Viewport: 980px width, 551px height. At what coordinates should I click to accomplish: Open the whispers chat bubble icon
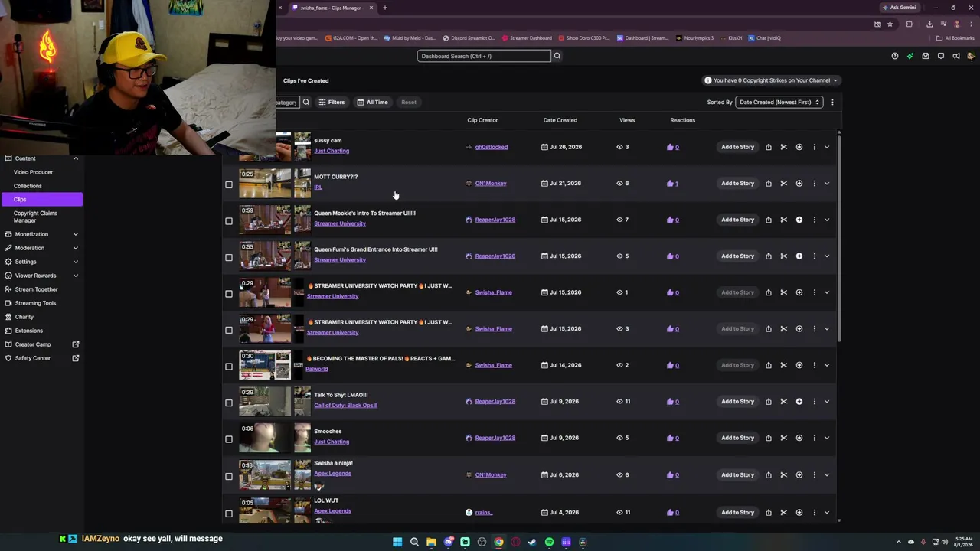click(941, 56)
